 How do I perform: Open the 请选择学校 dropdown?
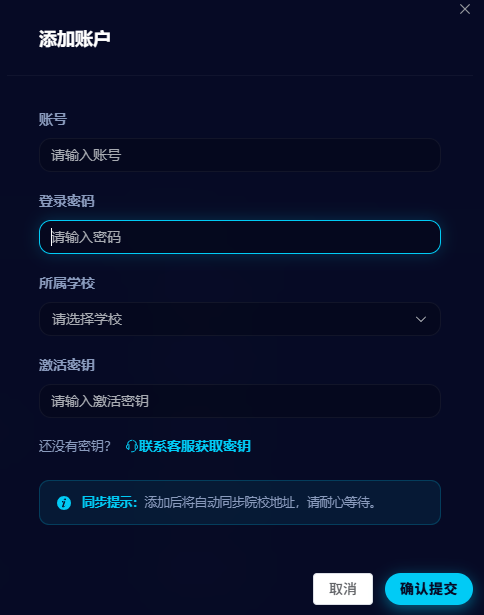(x=240, y=319)
